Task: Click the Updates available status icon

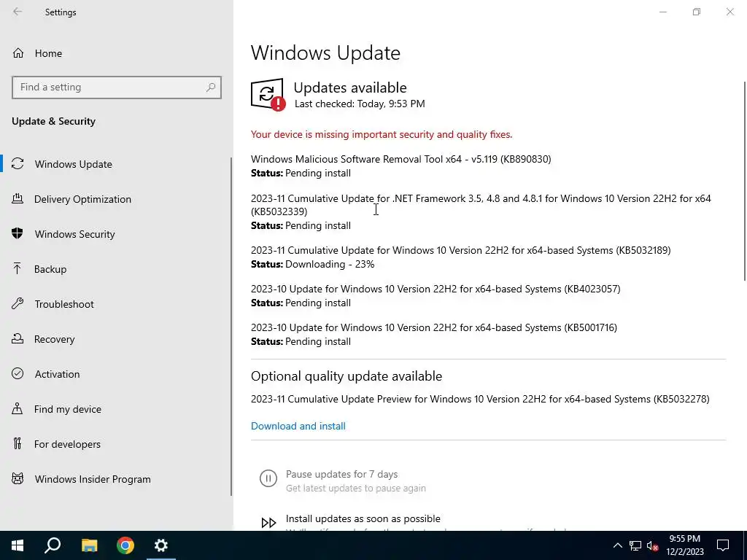Action: 268,94
